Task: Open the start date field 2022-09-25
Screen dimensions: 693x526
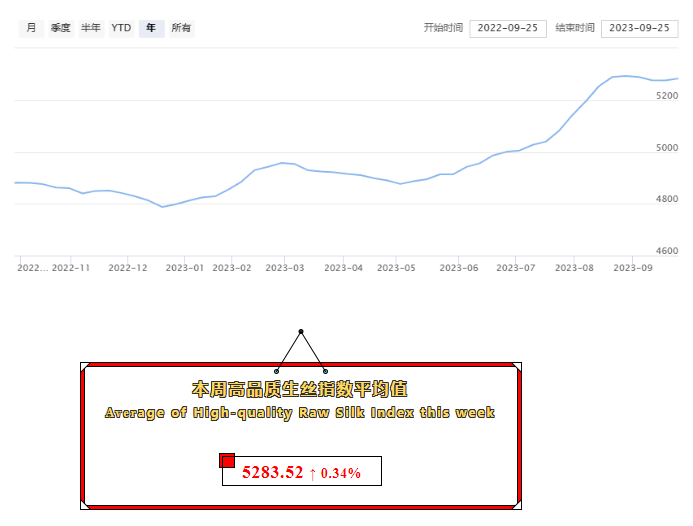Action: [x=507, y=28]
